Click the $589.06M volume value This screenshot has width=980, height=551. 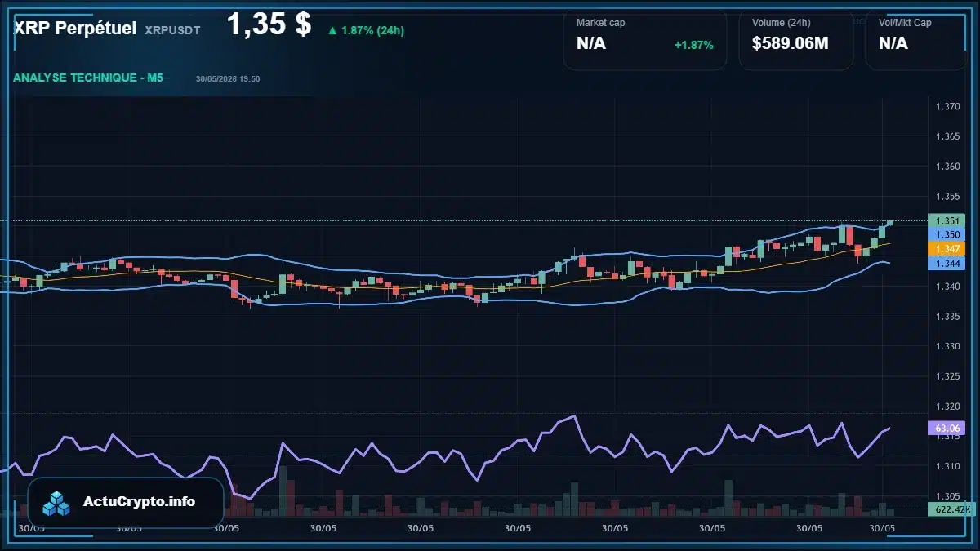point(791,43)
